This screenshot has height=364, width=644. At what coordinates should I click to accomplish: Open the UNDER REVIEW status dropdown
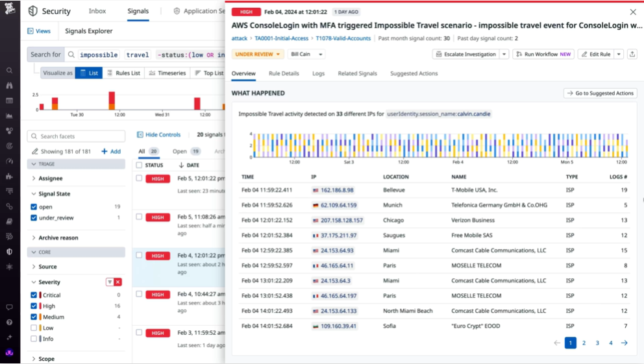click(x=258, y=54)
